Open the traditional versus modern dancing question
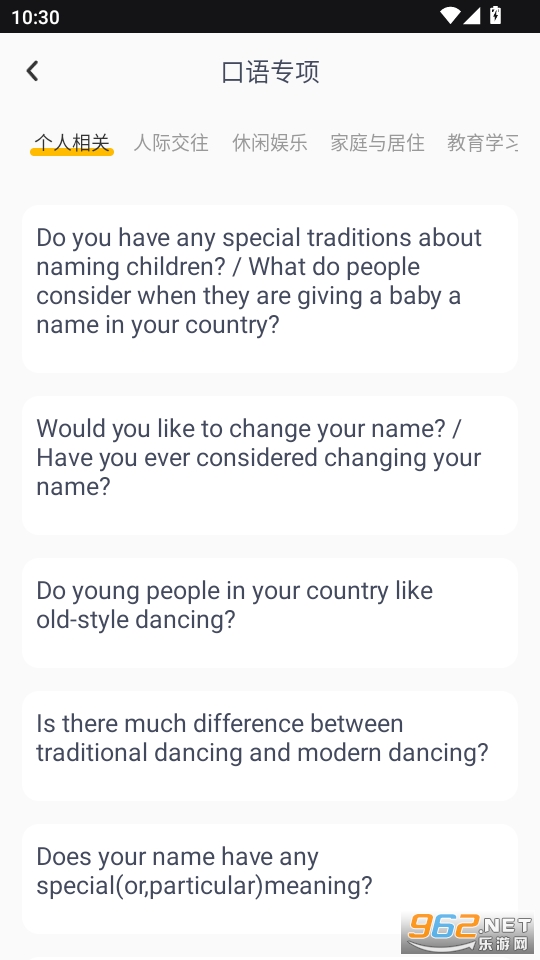The image size is (540, 960). [x=270, y=746]
